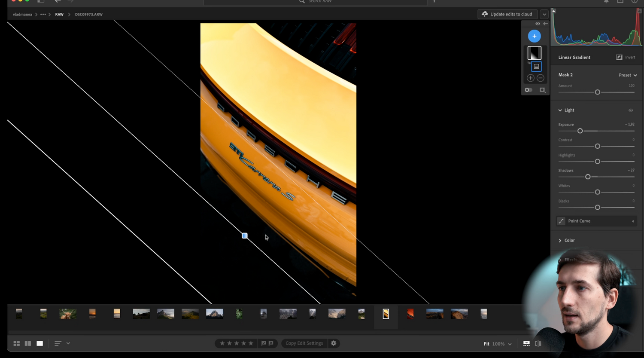Click Update edits to cloud button
This screenshot has width=644, height=358.
click(507, 14)
